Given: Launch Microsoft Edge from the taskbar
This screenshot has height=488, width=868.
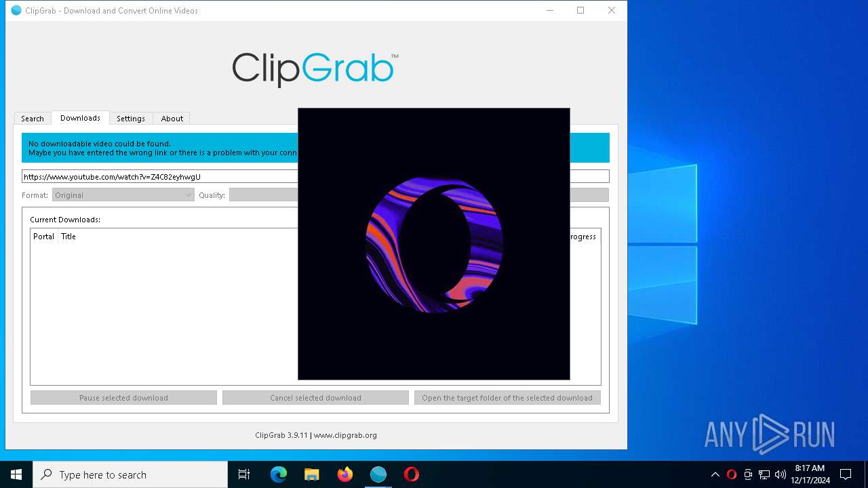Looking at the screenshot, I should pos(279,474).
